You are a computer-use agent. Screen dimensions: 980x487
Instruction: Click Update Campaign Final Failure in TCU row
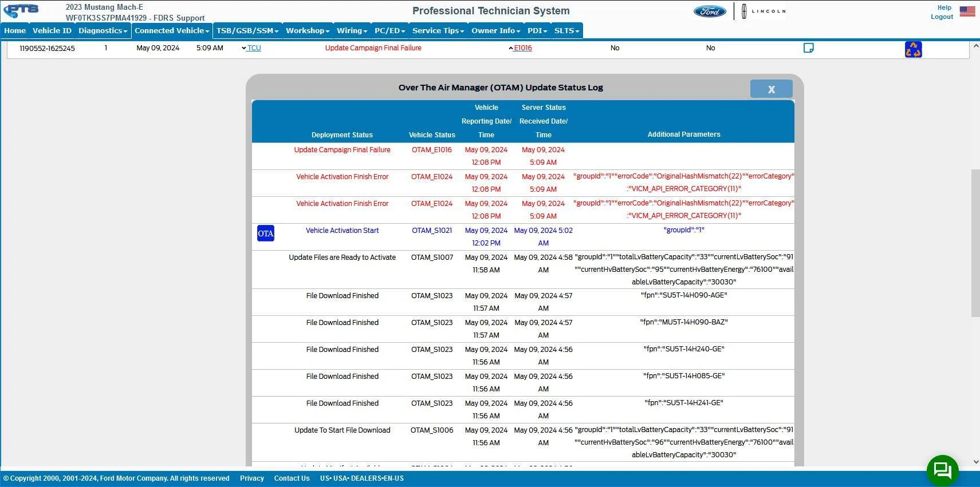point(373,48)
